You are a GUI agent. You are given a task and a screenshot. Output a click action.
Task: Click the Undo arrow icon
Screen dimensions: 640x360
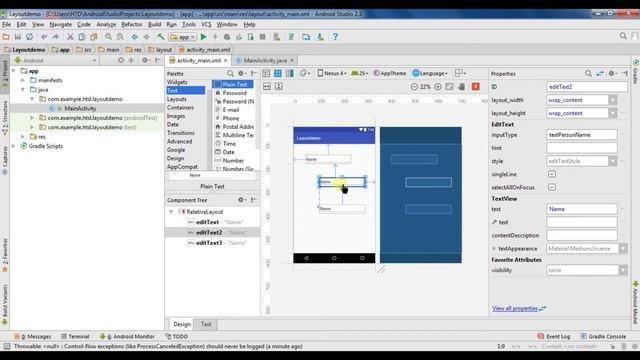click(44, 37)
